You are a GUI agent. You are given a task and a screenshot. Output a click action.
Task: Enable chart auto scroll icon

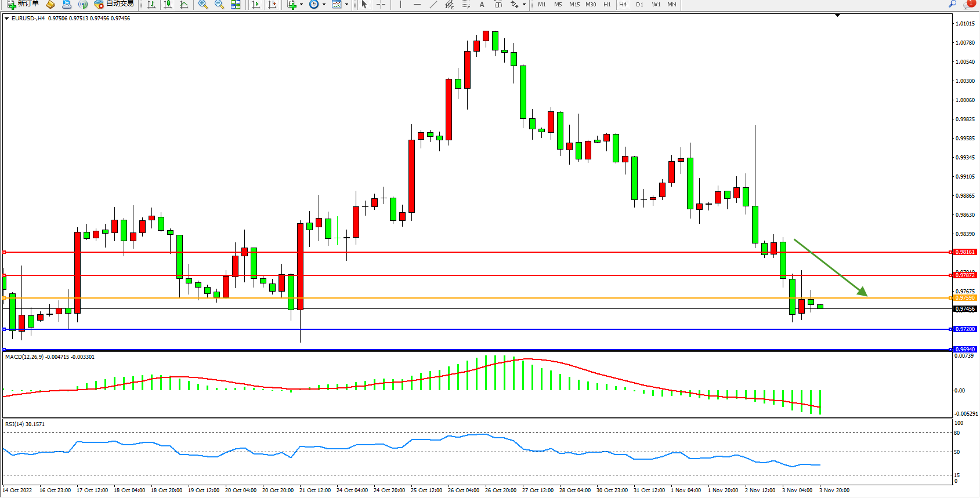pyautogui.click(x=255, y=5)
